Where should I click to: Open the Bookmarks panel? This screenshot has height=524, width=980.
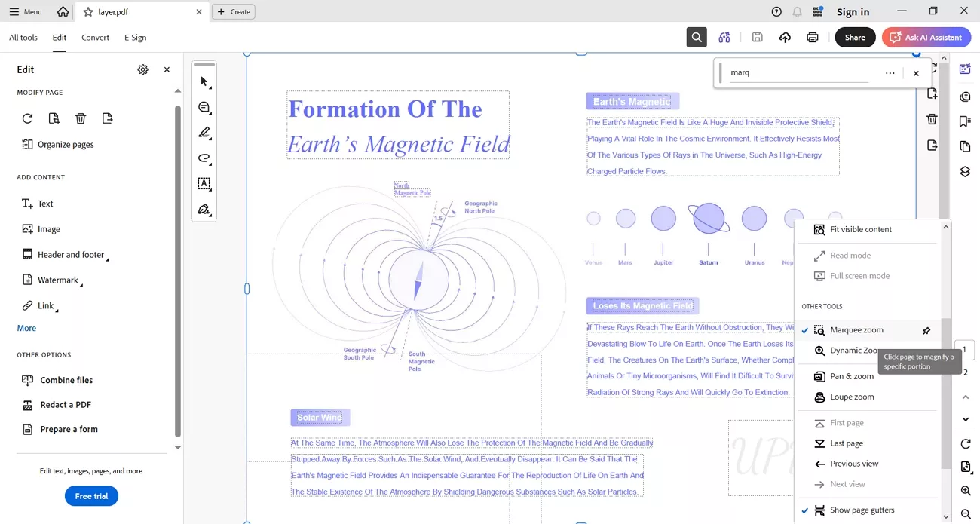tap(966, 120)
